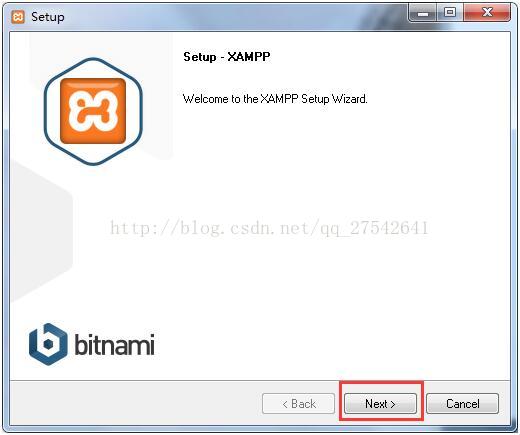Maximize the Setup window
520x435 pixels.
450,13
